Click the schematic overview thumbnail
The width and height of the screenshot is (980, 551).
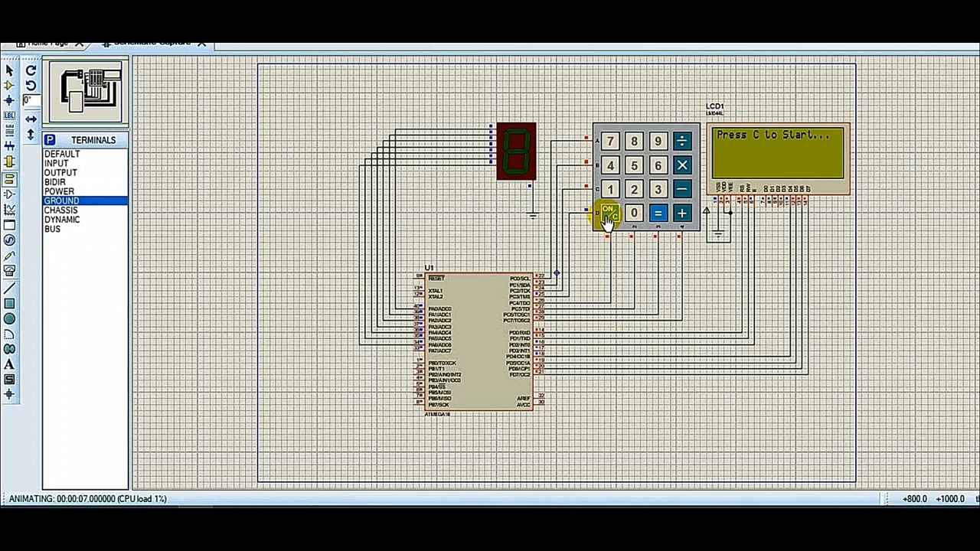point(85,92)
